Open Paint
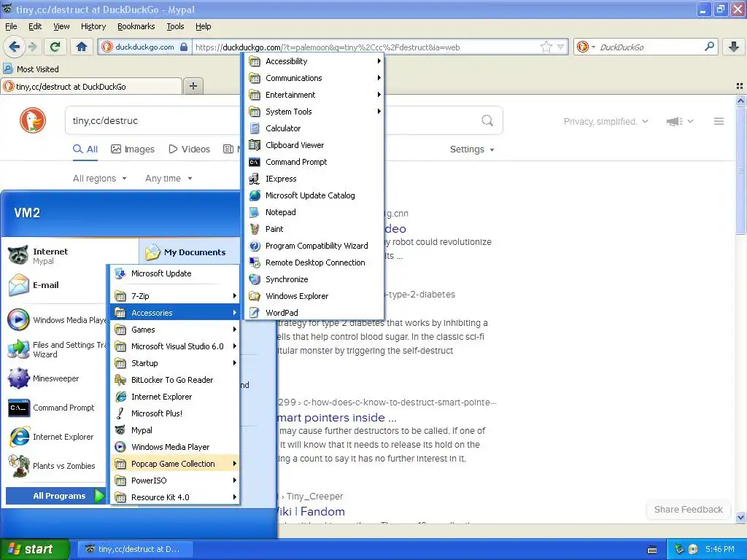 click(314, 228)
